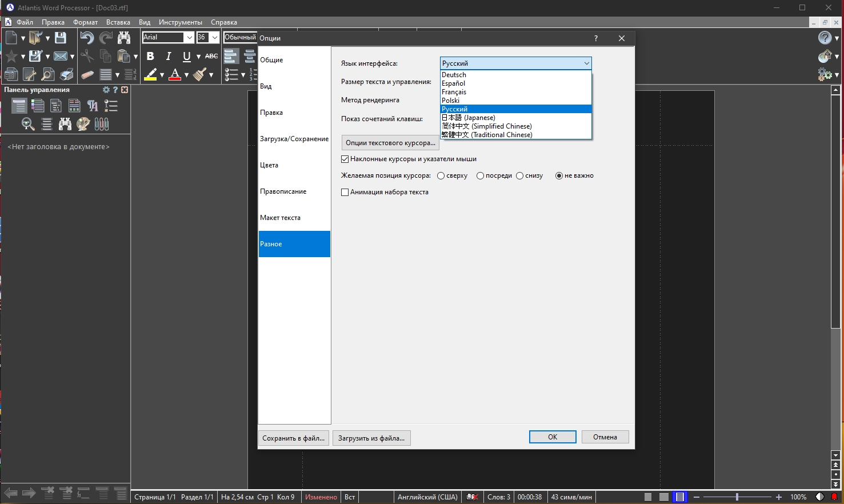
Task: Open the Инструменты menu
Action: tap(180, 22)
